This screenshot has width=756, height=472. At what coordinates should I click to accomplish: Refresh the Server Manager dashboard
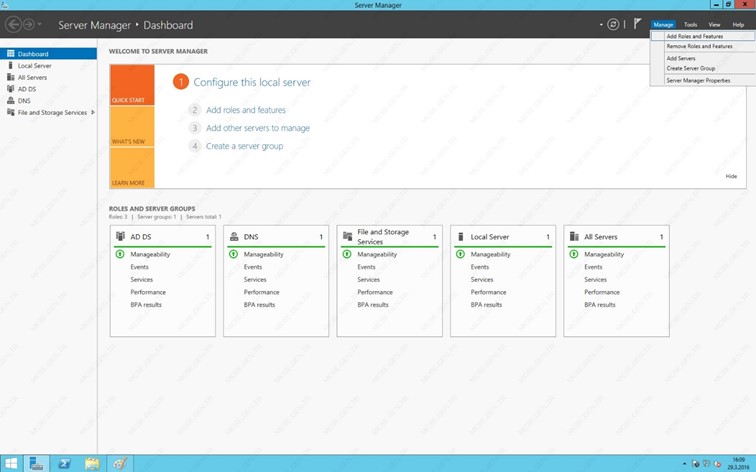pyautogui.click(x=613, y=24)
